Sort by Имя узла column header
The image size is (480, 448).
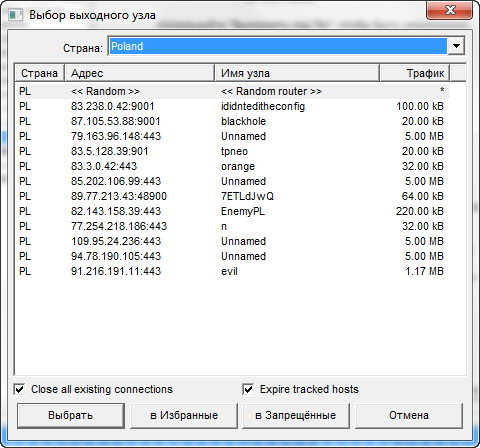[x=297, y=73]
